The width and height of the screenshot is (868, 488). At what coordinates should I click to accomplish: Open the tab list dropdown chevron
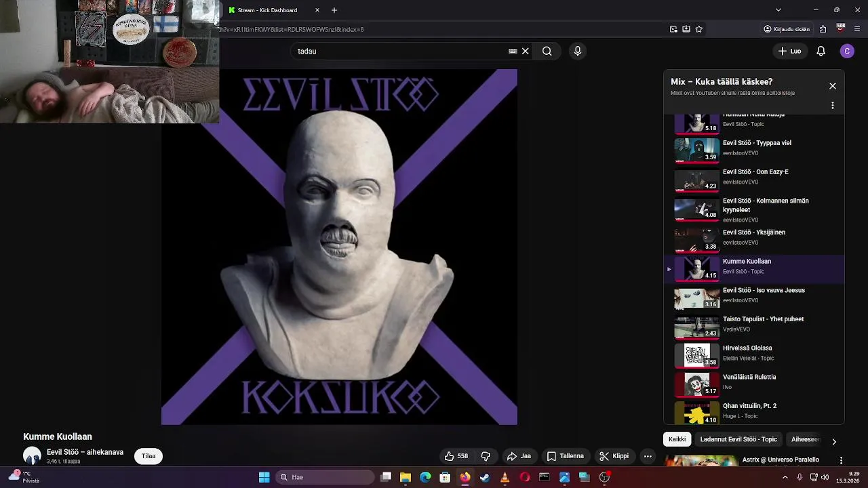pos(778,9)
